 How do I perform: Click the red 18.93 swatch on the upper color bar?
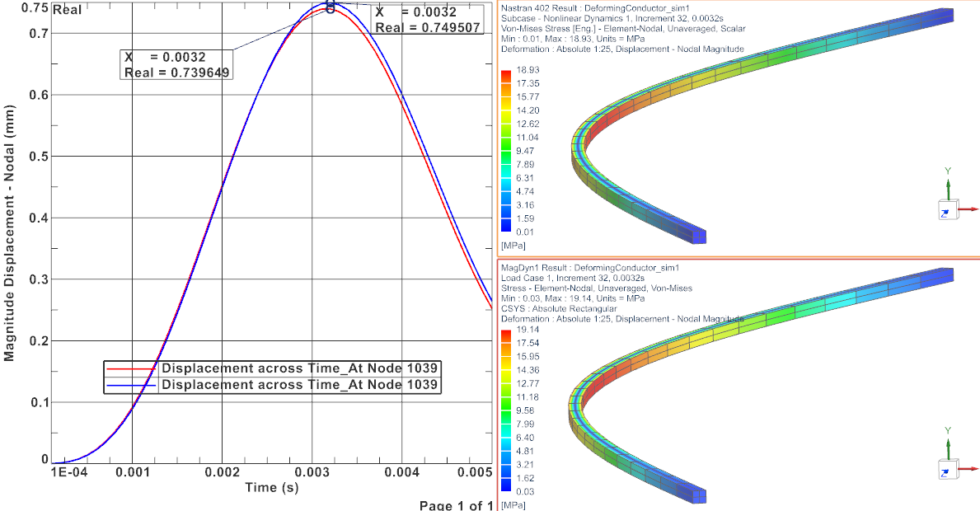pos(506,73)
